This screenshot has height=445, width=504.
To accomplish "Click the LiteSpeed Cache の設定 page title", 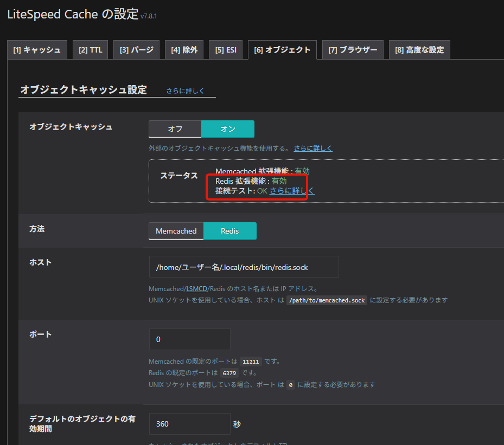I will 73,15.
